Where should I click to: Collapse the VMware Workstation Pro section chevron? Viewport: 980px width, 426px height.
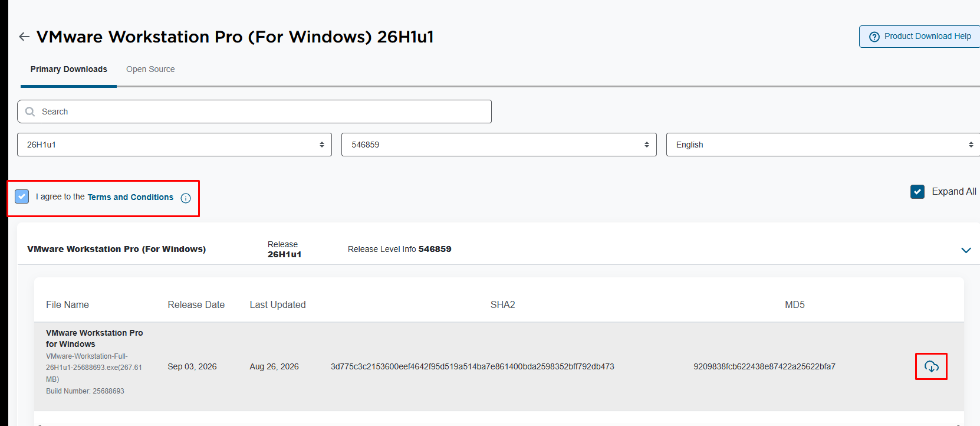click(x=966, y=250)
